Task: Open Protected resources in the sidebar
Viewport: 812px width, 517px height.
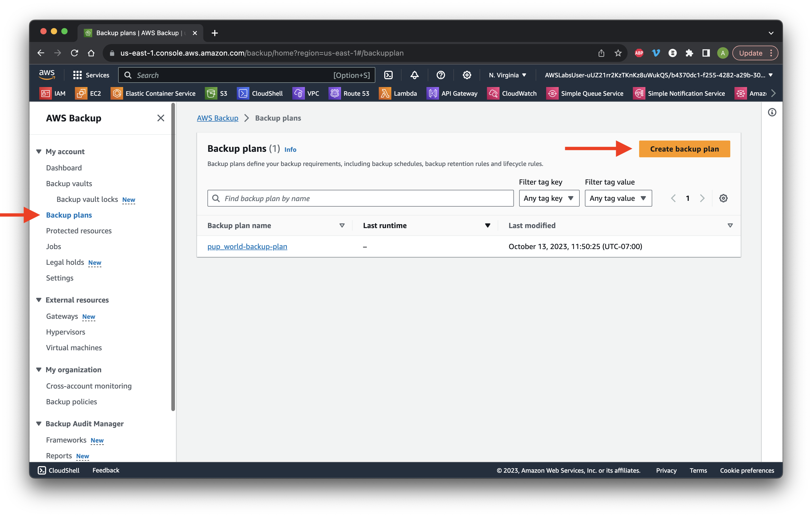Action: (79, 230)
